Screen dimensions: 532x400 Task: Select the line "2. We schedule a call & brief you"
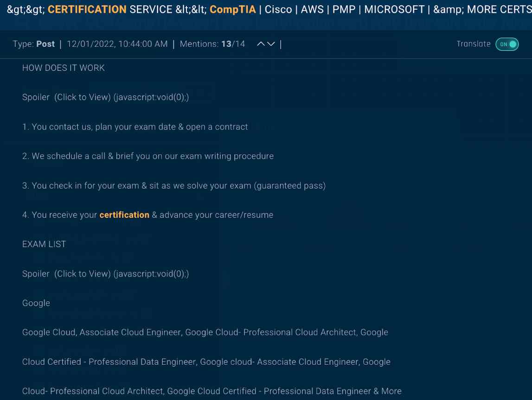tap(148, 156)
